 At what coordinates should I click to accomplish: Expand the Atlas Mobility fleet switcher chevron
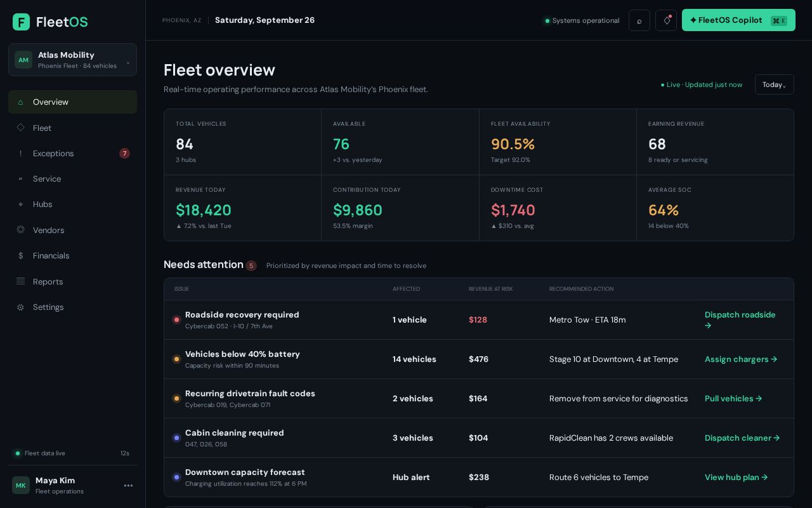click(x=128, y=62)
